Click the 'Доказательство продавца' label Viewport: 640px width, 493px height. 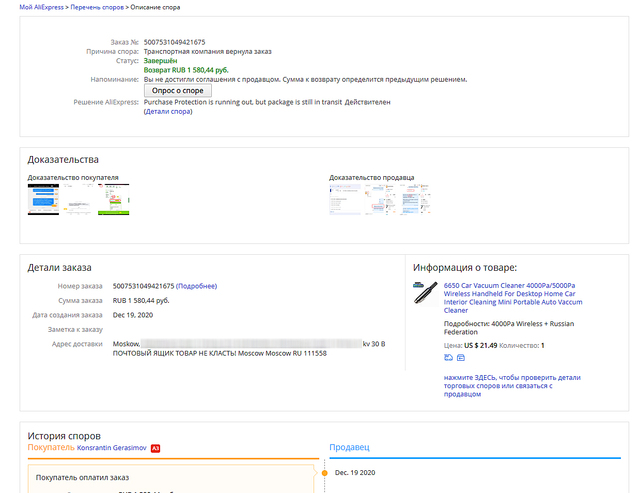371,178
